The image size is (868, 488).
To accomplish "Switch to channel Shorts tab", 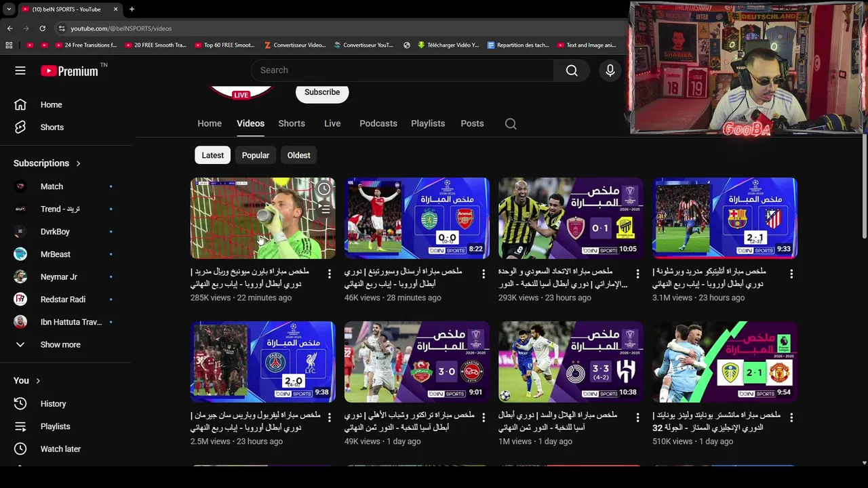I will click(292, 123).
